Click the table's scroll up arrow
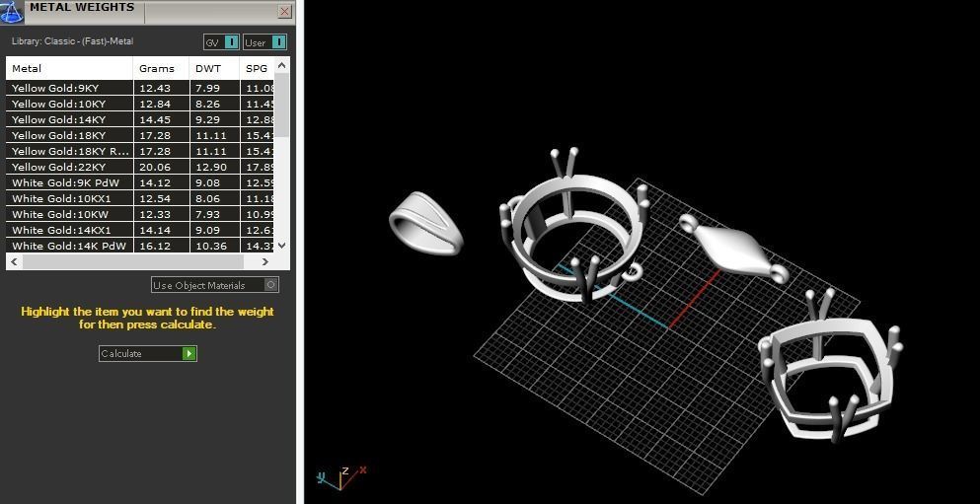 pos(282,64)
